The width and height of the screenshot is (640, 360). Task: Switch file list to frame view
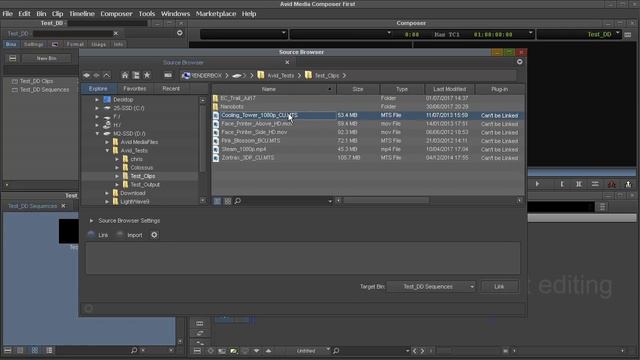pyautogui.click(x=227, y=201)
